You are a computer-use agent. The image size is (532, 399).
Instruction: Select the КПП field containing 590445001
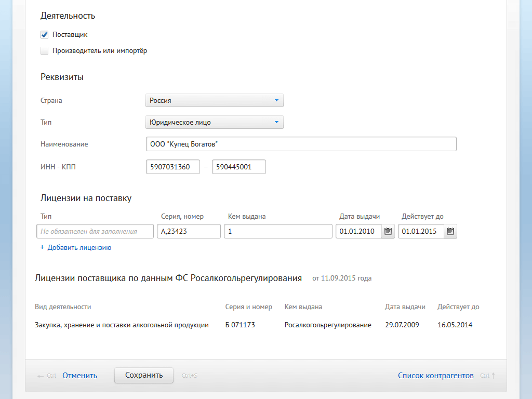239,167
